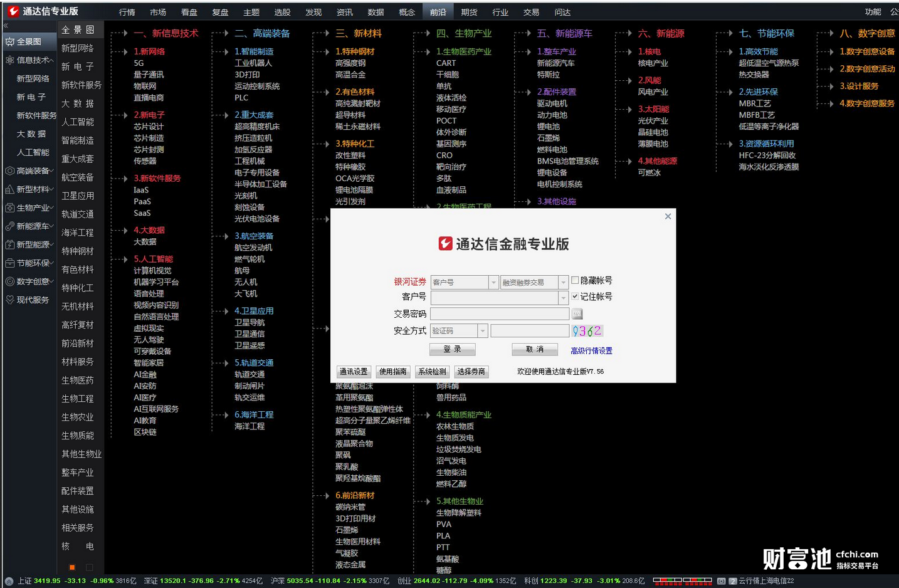Click the 使用指南 button

[x=393, y=372]
